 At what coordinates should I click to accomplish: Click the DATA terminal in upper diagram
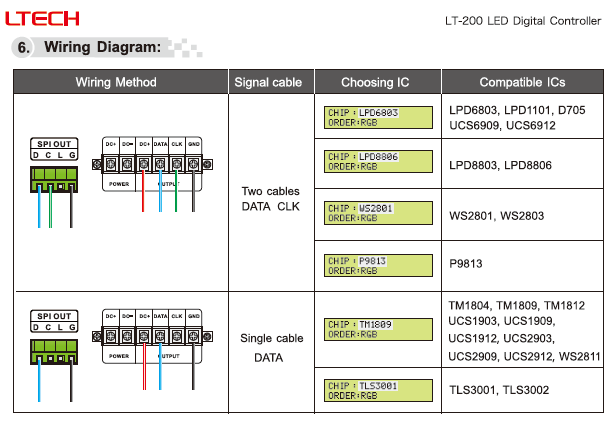pyautogui.click(x=160, y=164)
